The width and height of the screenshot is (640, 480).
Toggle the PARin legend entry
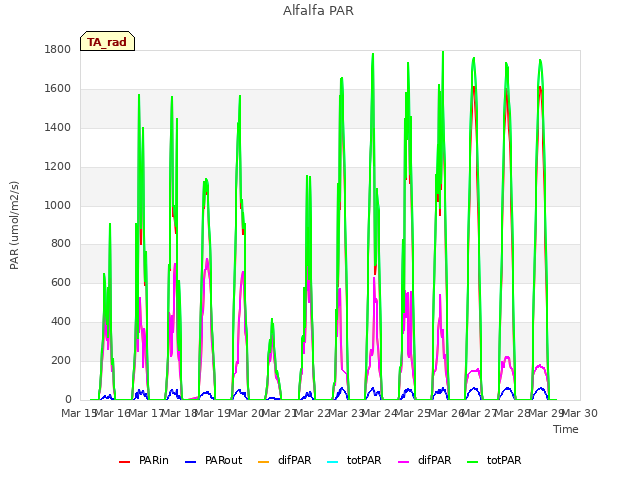[x=144, y=460]
